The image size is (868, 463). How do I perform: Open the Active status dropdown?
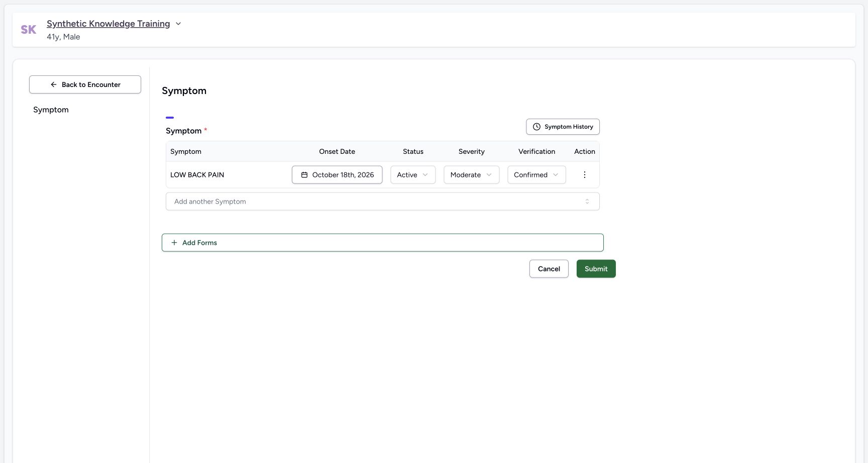[413, 175]
